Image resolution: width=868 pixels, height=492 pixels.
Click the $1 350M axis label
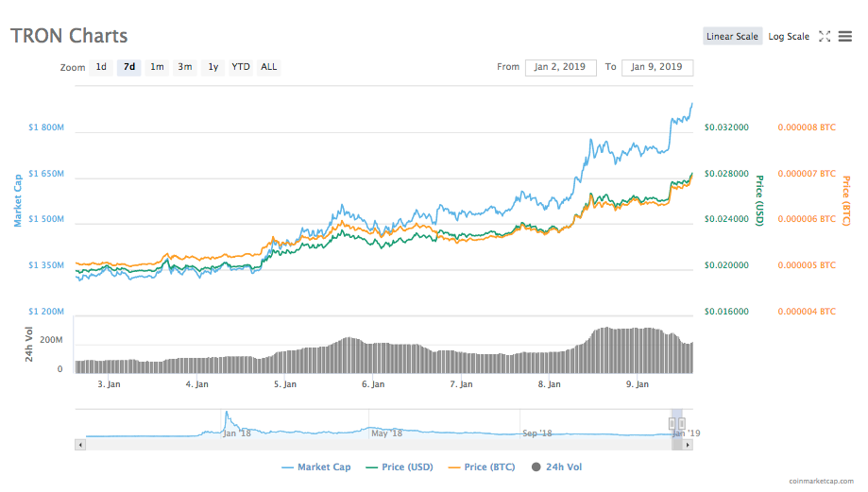46,265
